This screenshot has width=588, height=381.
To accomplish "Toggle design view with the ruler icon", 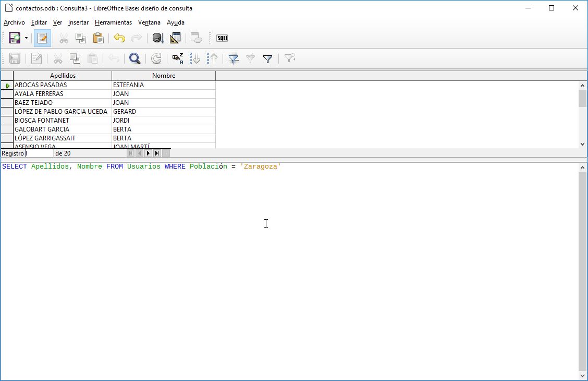I will coord(175,38).
